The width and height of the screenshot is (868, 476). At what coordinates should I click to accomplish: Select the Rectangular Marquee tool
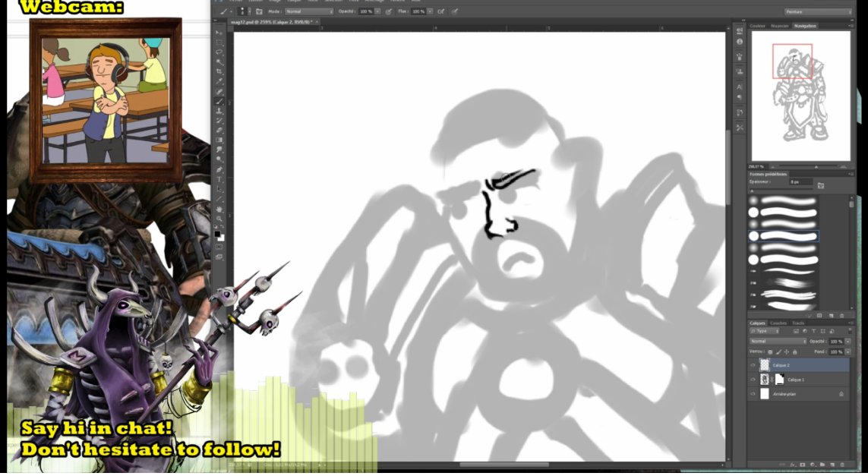tap(219, 42)
